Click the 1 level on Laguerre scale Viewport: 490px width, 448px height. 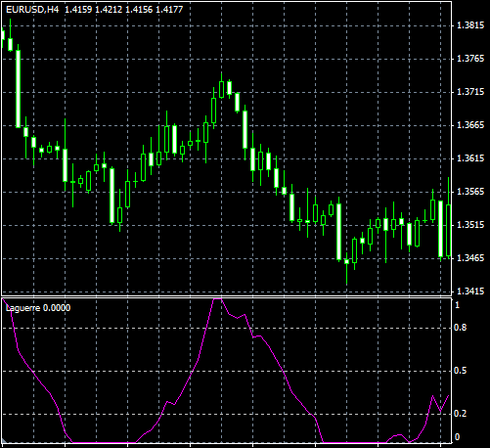coord(457,305)
